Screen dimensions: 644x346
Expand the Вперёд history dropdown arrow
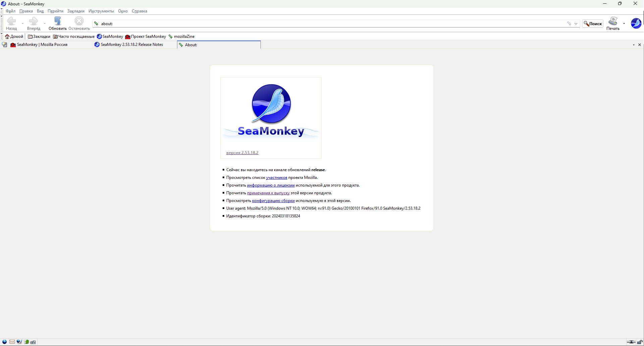45,23
